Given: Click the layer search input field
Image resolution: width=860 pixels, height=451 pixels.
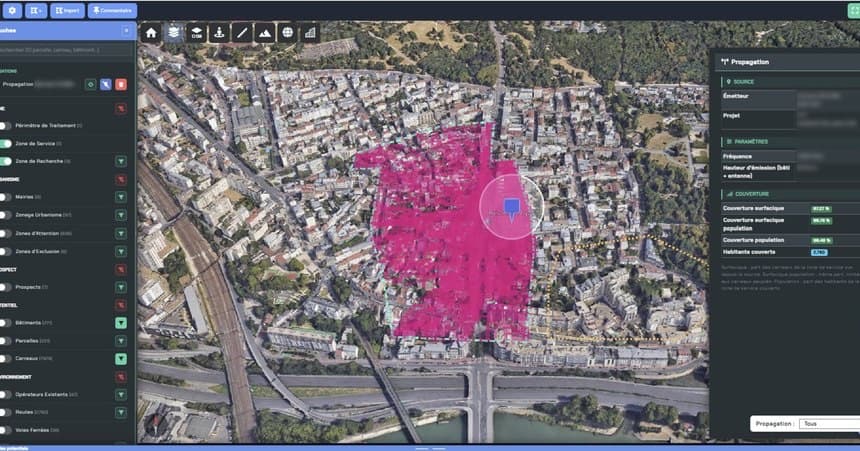Looking at the screenshot, I should click(66, 50).
